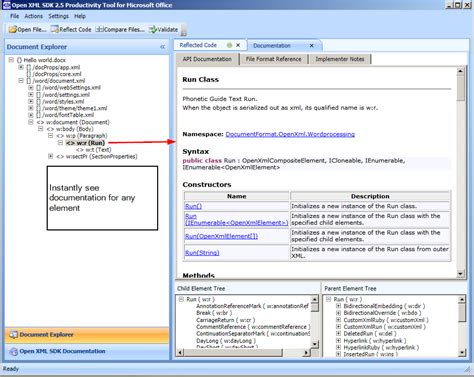This screenshot has height=377, width=474.
Task: Open the Help menu
Action: (x=80, y=16)
